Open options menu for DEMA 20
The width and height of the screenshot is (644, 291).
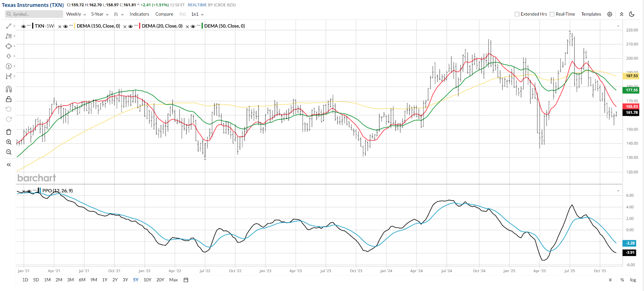[136, 26]
